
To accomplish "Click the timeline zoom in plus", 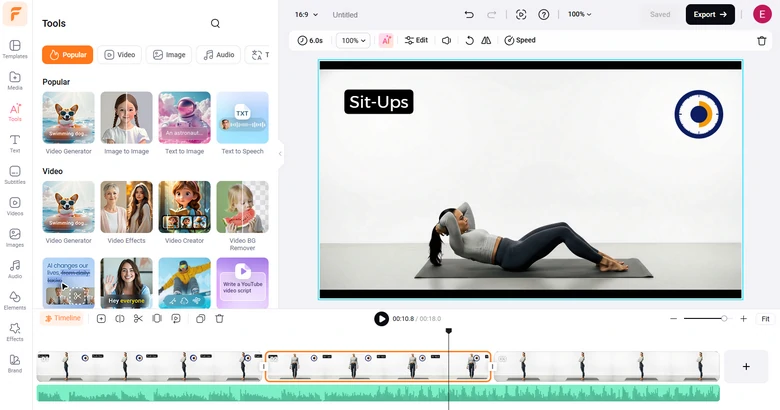I will (743, 318).
